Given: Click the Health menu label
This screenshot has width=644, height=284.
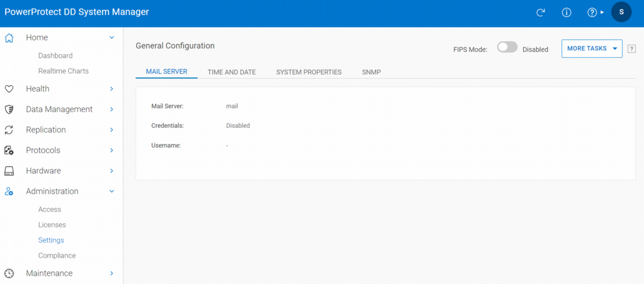Looking at the screenshot, I should tap(38, 89).
